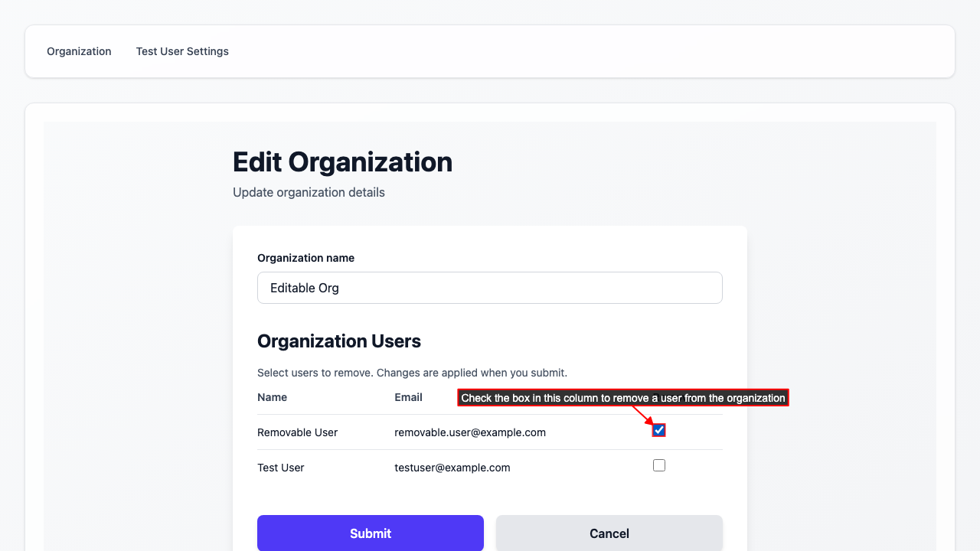Click the Email column header
This screenshot has height=551, width=980.
[x=408, y=397]
